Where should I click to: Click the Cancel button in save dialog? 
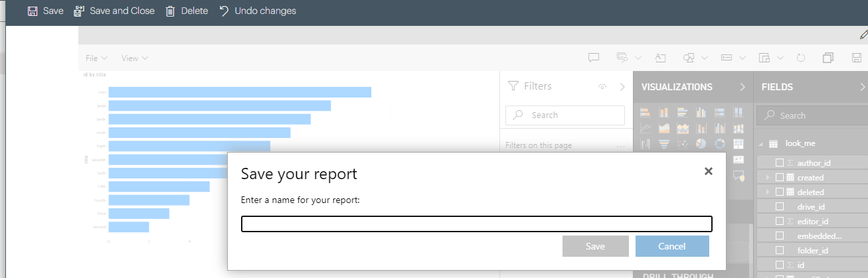[x=672, y=246]
